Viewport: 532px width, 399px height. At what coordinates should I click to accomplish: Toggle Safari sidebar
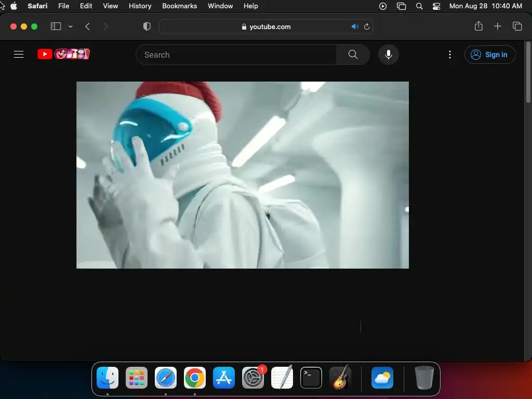point(56,26)
